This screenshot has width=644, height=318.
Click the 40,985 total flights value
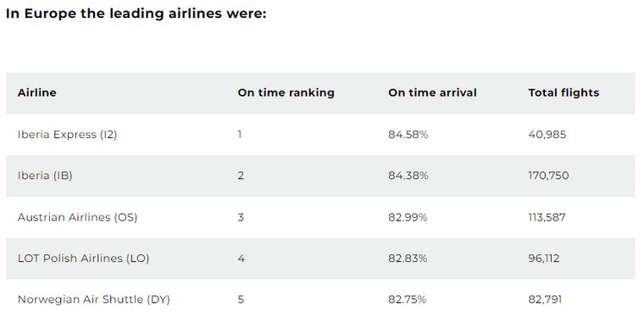tap(547, 135)
